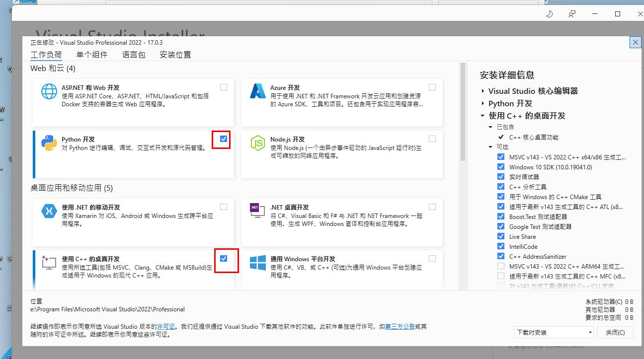Click the Azure development logo icon
The image size is (644, 359).
tap(258, 91)
